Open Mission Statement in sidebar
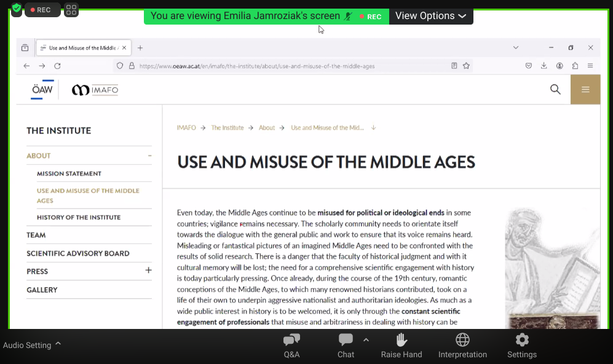 [69, 173]
